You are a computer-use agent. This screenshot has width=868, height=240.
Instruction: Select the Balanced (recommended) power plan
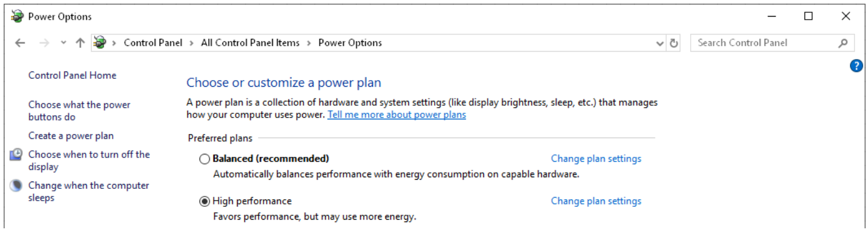point(204,159)
